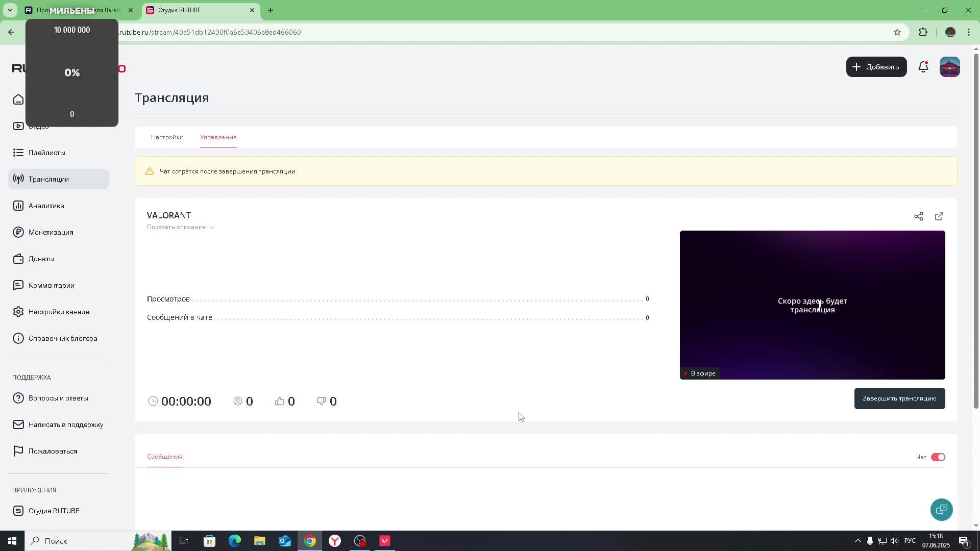Switch to the Настройки tab
The image size is (980, 551).
167,137
